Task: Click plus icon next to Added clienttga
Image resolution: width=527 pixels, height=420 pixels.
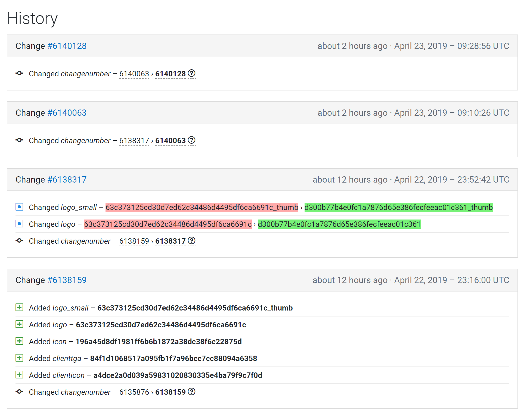Action: (19, 358)
